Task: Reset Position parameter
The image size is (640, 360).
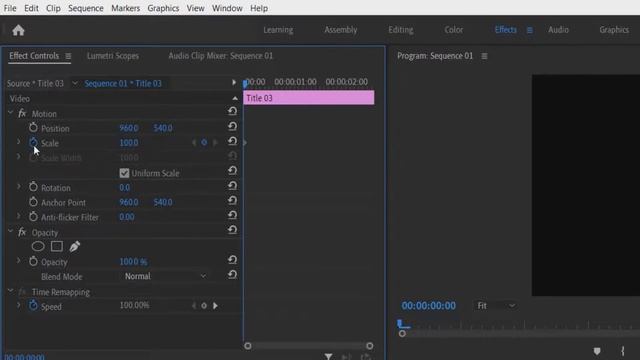Action: pos(232,127)
